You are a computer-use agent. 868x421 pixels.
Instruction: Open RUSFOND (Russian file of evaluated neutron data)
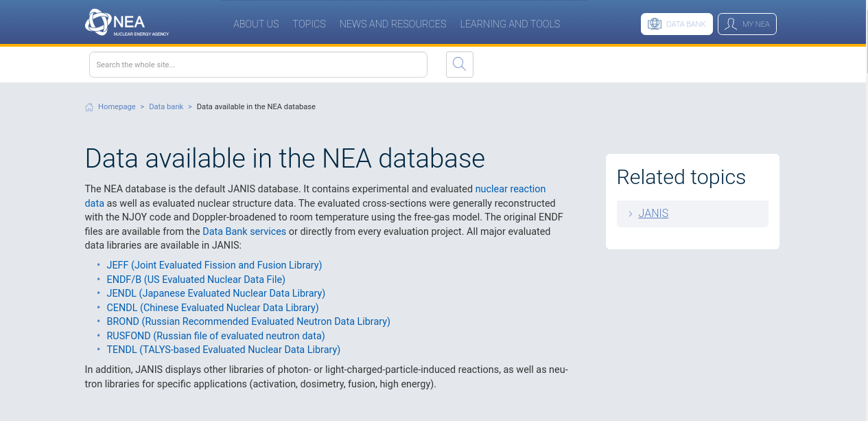coord(216,336)
